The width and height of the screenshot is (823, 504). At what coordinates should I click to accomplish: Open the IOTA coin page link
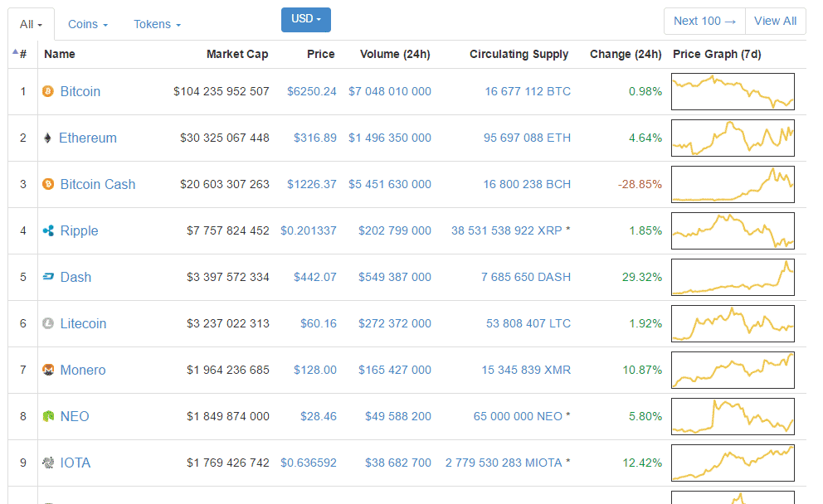click(75, 463)
